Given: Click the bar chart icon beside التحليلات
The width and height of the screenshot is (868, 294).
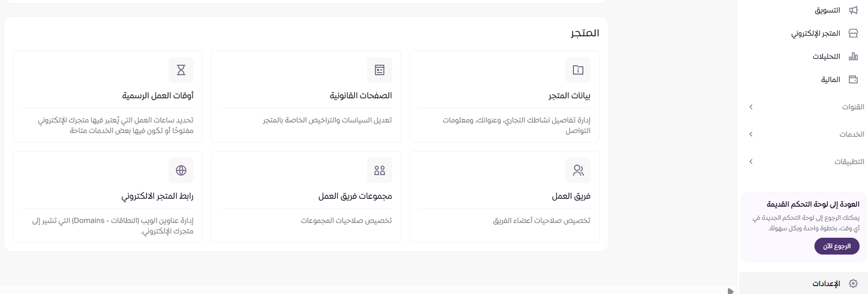Looking at the screenshot, I should click(x=853, y=56).
